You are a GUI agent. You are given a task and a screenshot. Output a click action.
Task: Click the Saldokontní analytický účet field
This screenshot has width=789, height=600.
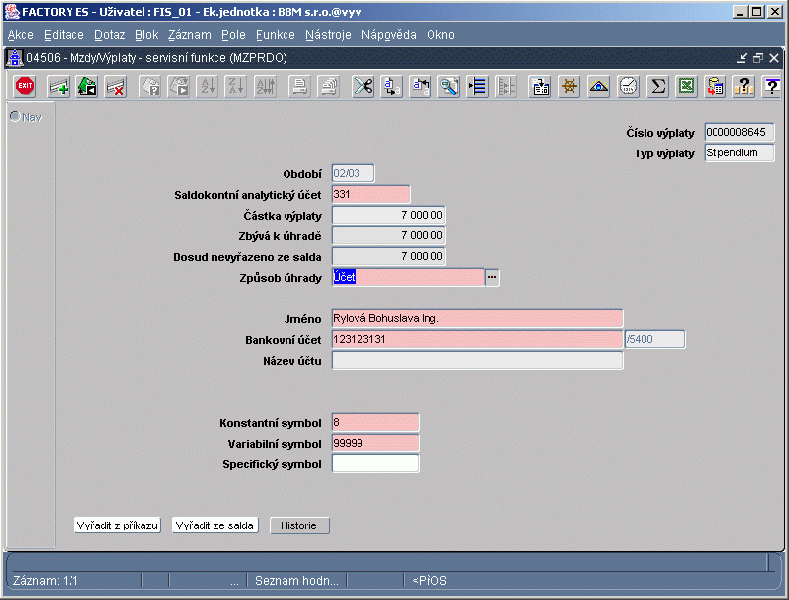click(x=371, y=194)
